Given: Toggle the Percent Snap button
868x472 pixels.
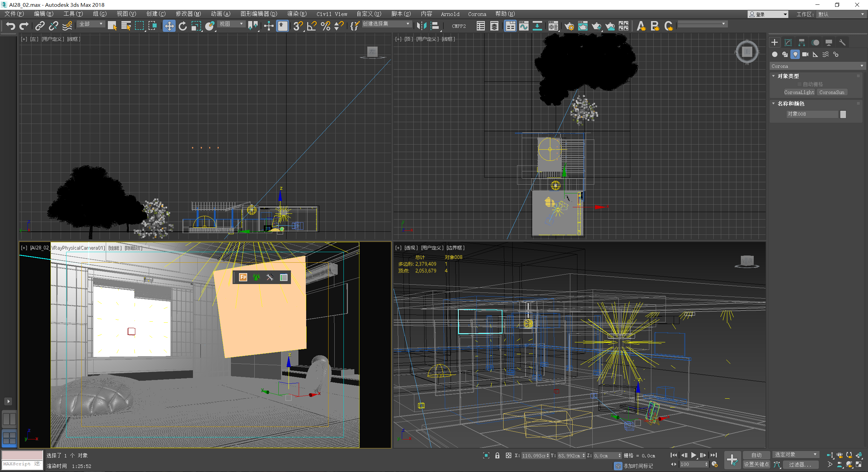Looking at the screenshot, I should 325,26.
